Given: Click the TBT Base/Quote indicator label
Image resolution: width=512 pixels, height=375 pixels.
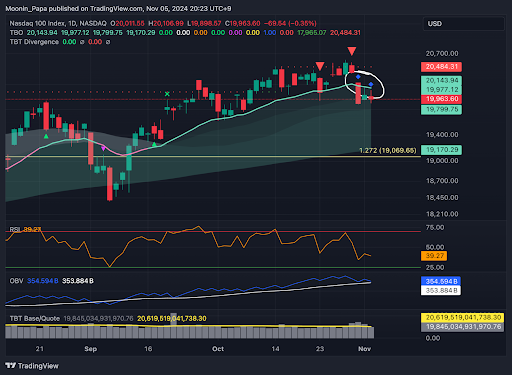Looking at the screenshot, I should pos(35,319).
